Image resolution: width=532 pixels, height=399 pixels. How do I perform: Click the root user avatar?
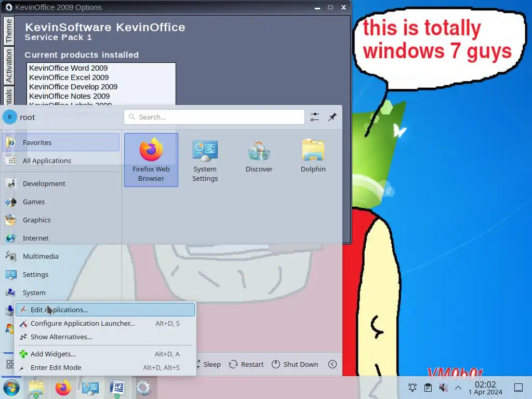(x=10, y=117)
